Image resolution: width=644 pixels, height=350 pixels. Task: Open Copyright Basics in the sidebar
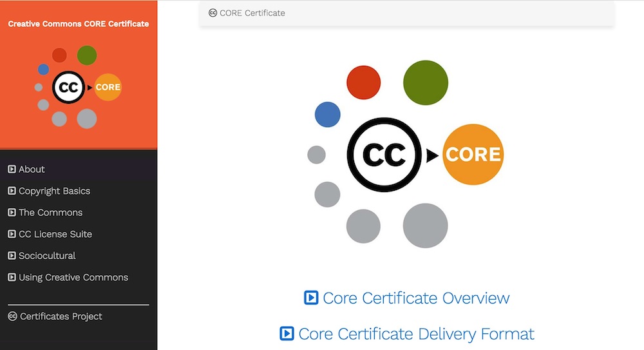click(54, 191)
